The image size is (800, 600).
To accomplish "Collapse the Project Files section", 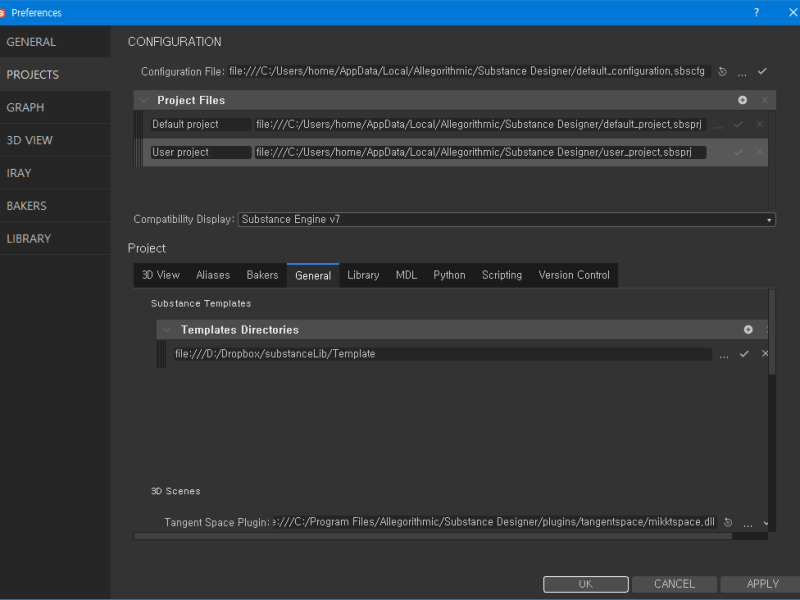I will (143, 100).
